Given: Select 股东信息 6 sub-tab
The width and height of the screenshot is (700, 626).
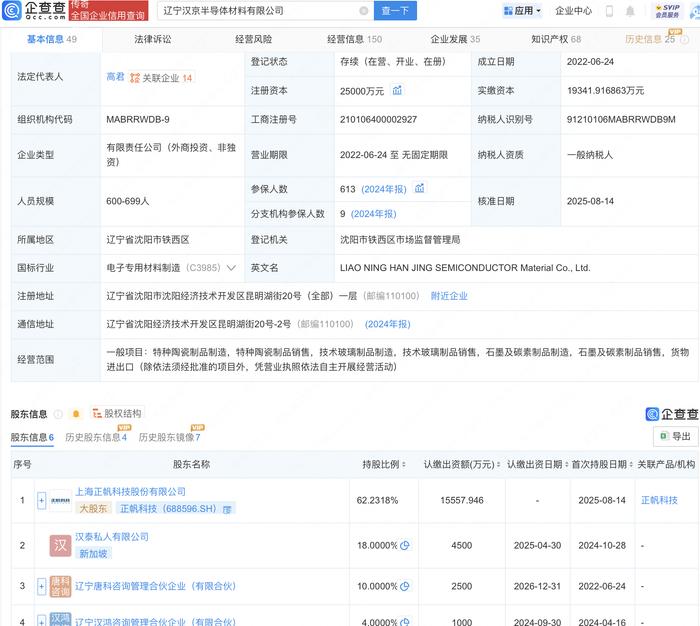Looking at the screenshot, I should 32,438.
